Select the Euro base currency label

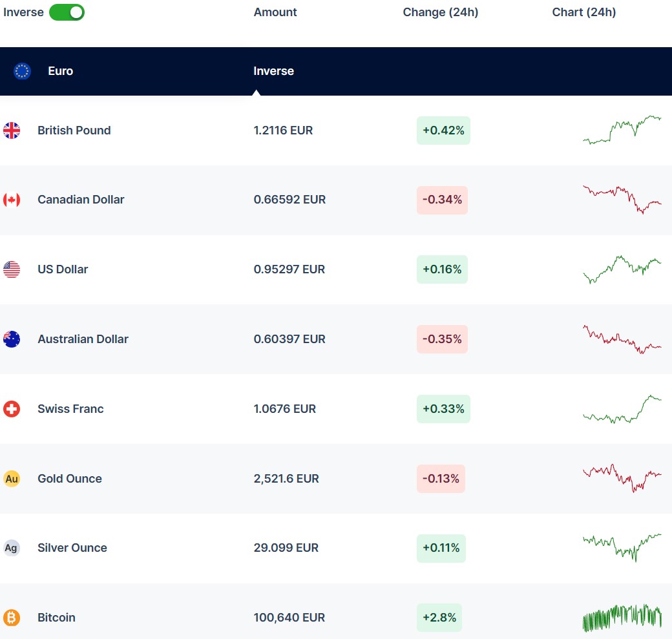[x=60, y=71]
